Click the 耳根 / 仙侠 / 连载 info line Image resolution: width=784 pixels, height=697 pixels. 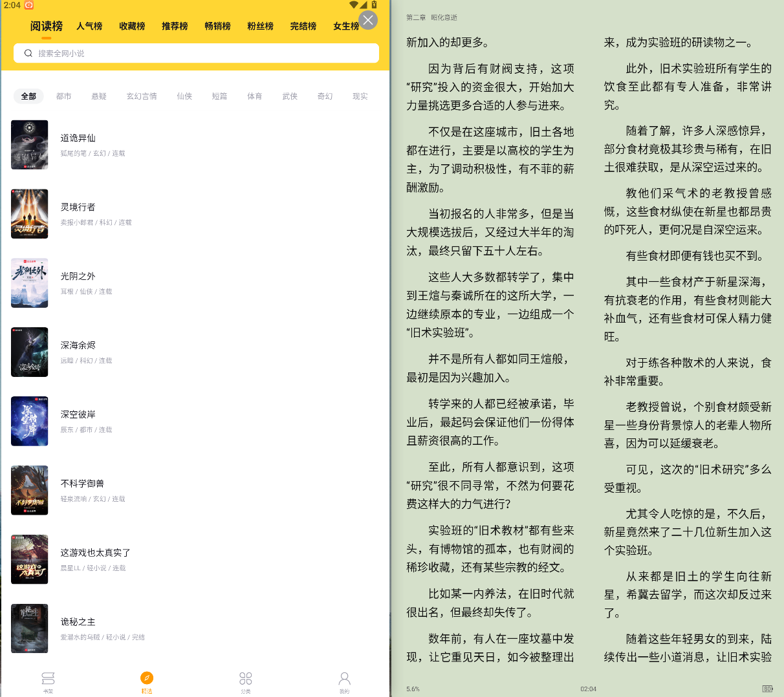click(x=86, y=292)
